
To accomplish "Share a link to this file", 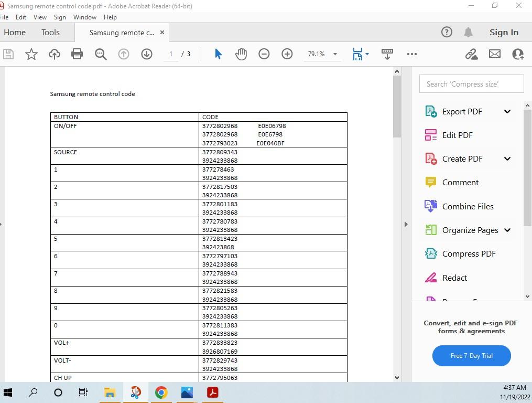I will tap(471, 54).
